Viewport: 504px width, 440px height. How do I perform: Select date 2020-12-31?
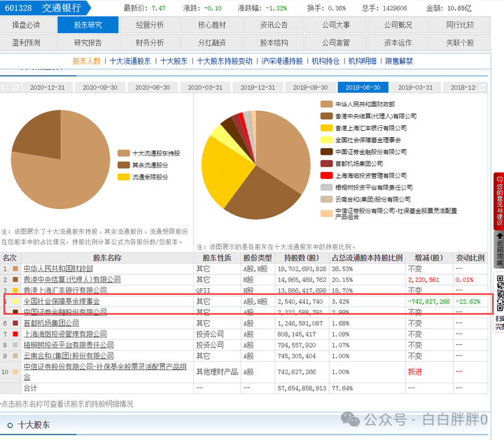click(x=48, y=87)
